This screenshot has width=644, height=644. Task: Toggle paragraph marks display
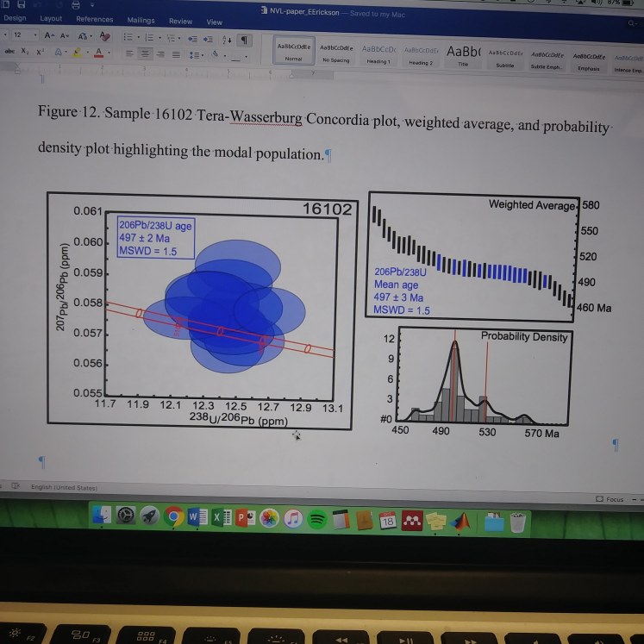(x=245, y=40)
